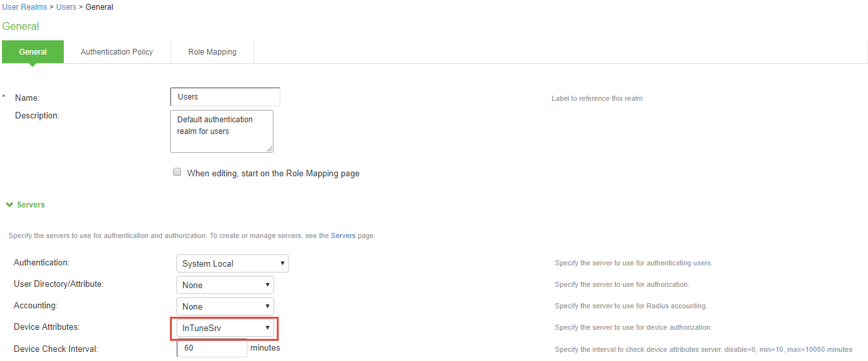The image size is (868, 361).
Task: Click the 'User Directory/Attribute:' label
Action: 59,284
